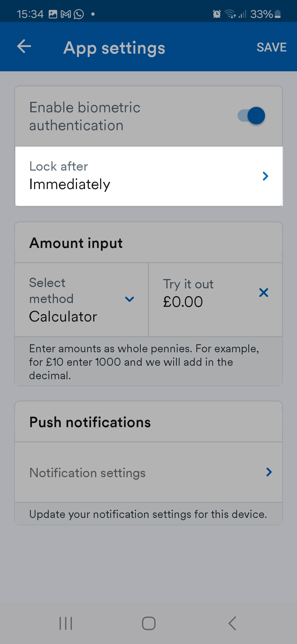The image size is (297, 644).
Task: Tap the gallery image notification icon
Action: point(53,14)
